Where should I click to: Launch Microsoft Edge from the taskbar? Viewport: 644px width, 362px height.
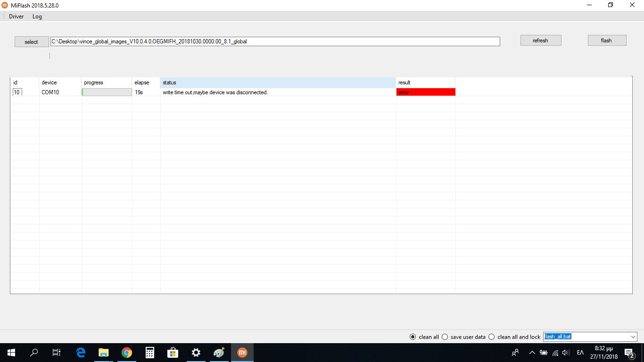[81, 353]
